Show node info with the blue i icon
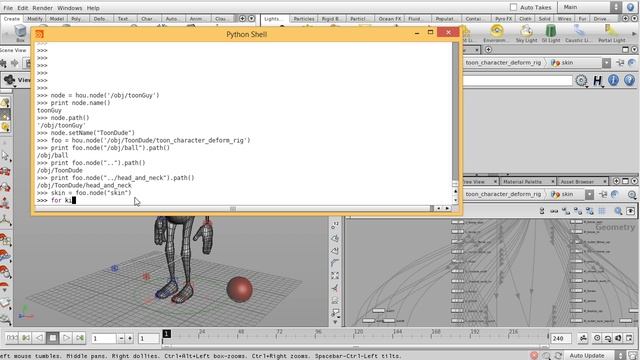Viewport: 640px width, 360px height. (613, 80)
